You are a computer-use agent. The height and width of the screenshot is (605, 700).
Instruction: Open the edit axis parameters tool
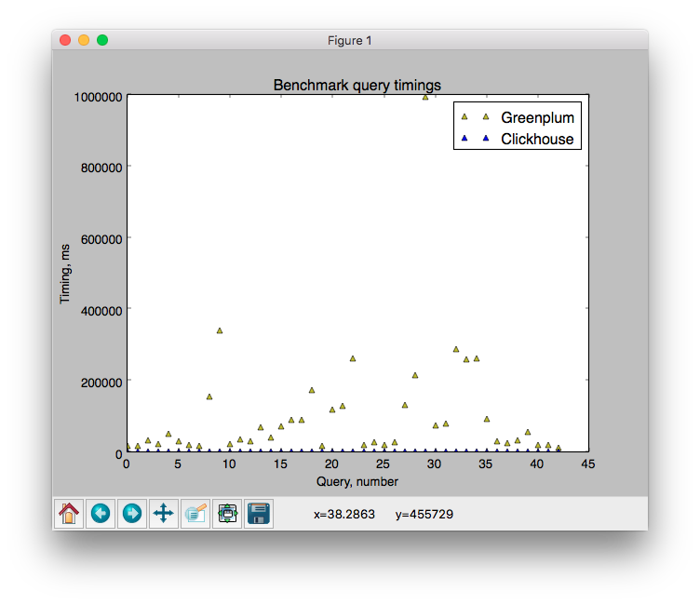[195, 513]
